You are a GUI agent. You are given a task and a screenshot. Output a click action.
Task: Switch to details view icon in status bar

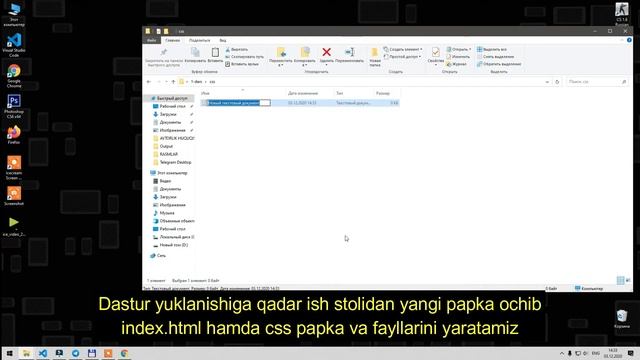tap(620, 280)
